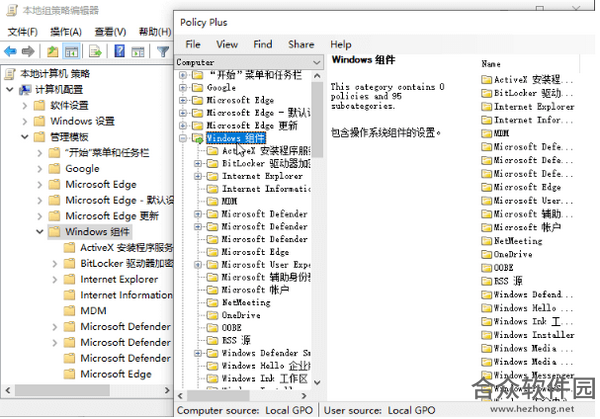Open the View menu in Policy Plus
Viewport: 600px width, 419px height.
point(227,44)
